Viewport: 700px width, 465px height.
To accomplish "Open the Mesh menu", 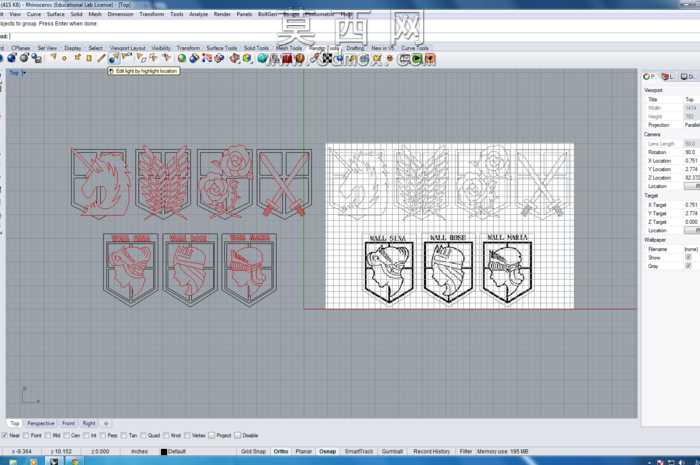I will [x=95, y=14].
